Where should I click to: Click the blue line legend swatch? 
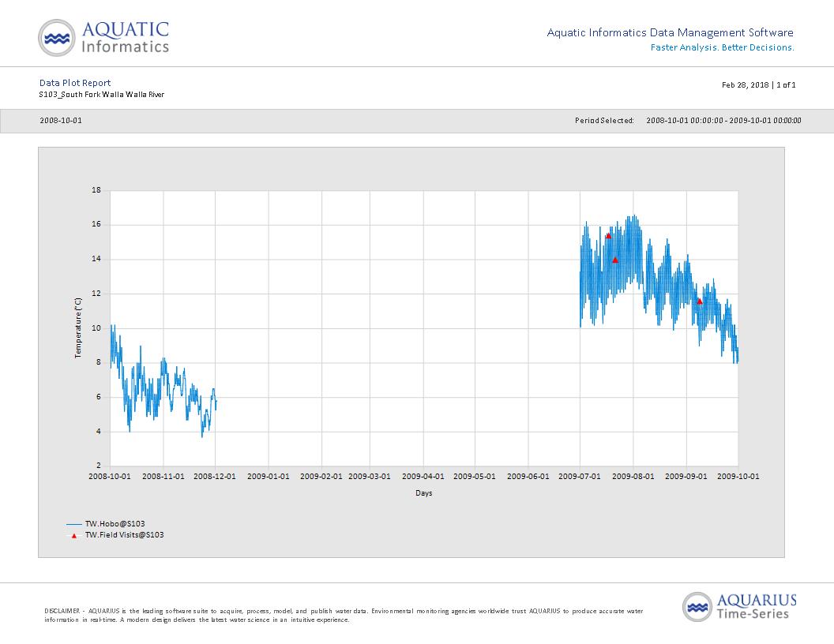point(74,524)
